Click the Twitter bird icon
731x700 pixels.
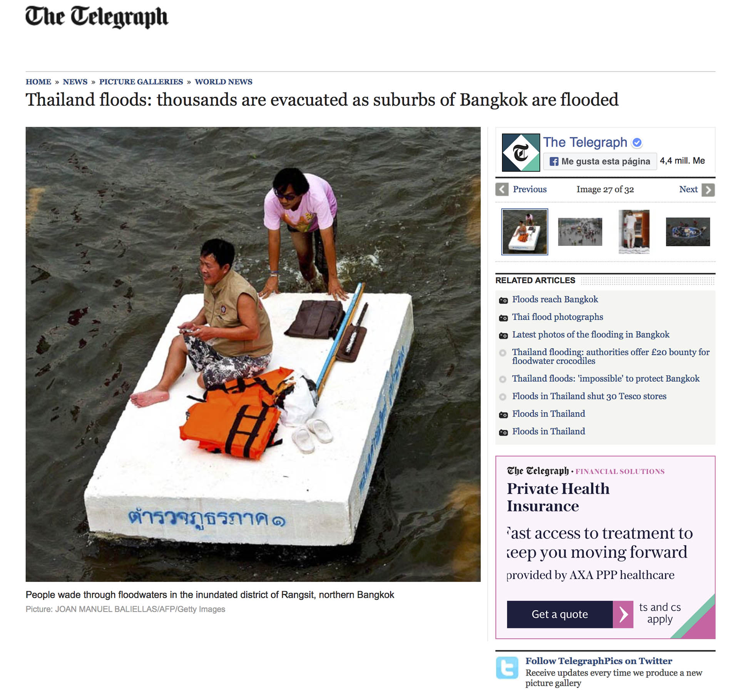tap(507, 668)
